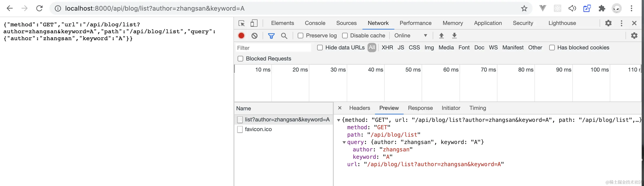Open the Online throttling dropdown

[411, 36]
